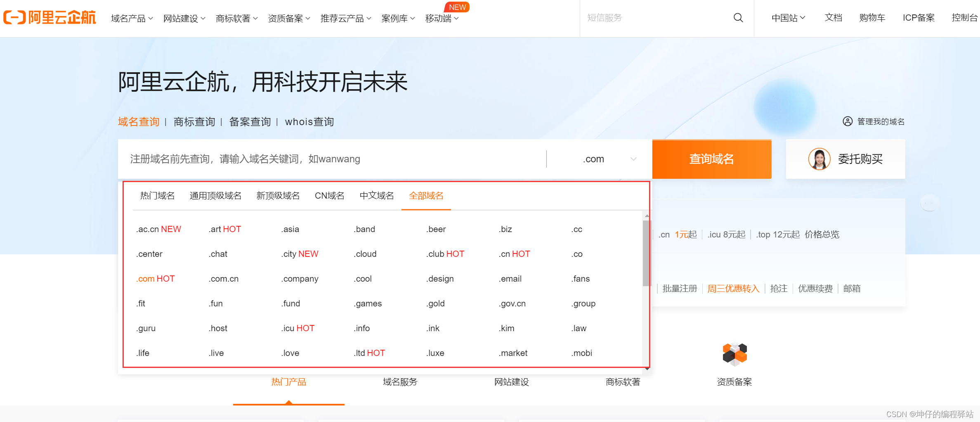Click the 短信服务 search field
The height and width of the screenshot is (422, 980).
[656, 18]
